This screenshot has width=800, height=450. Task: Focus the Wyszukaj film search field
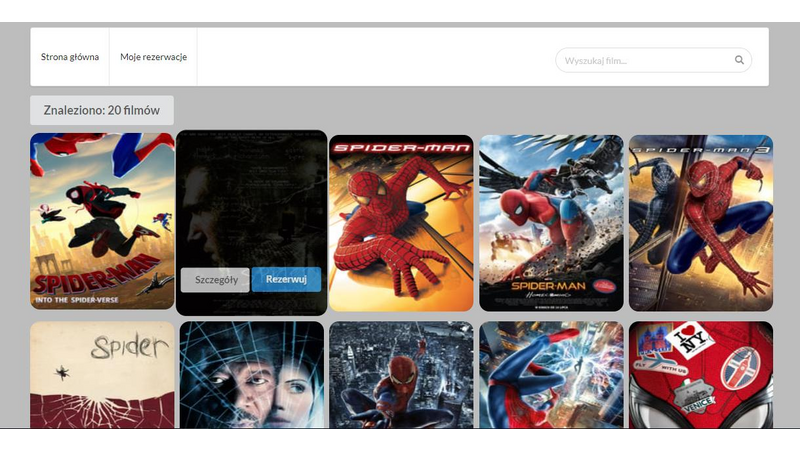tap(653, 60)
